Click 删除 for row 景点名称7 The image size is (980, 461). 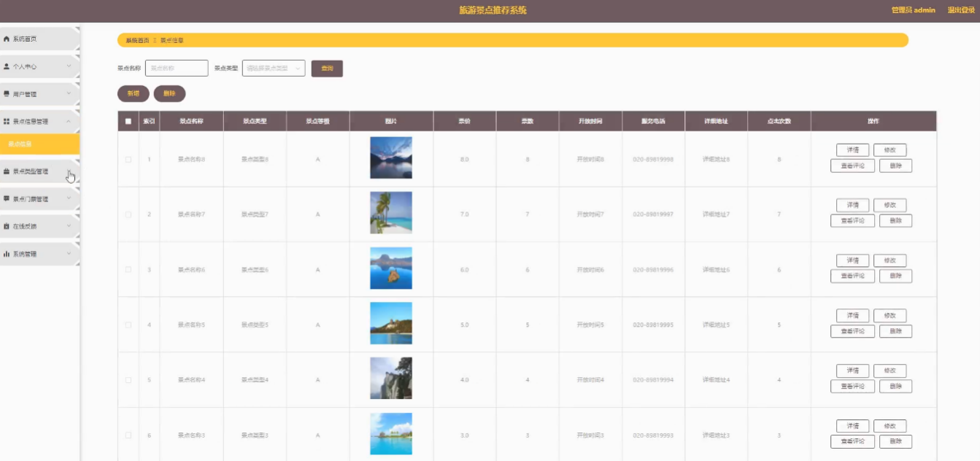(x=895, y=221)
